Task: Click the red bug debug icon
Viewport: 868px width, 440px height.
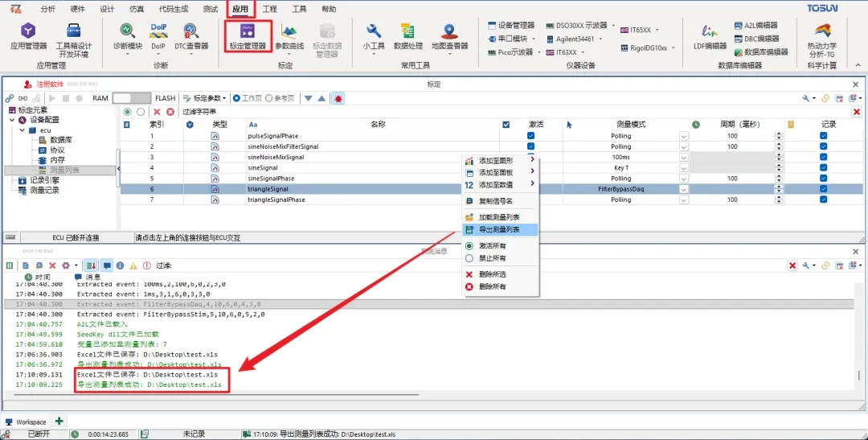Action: point(338,98)
